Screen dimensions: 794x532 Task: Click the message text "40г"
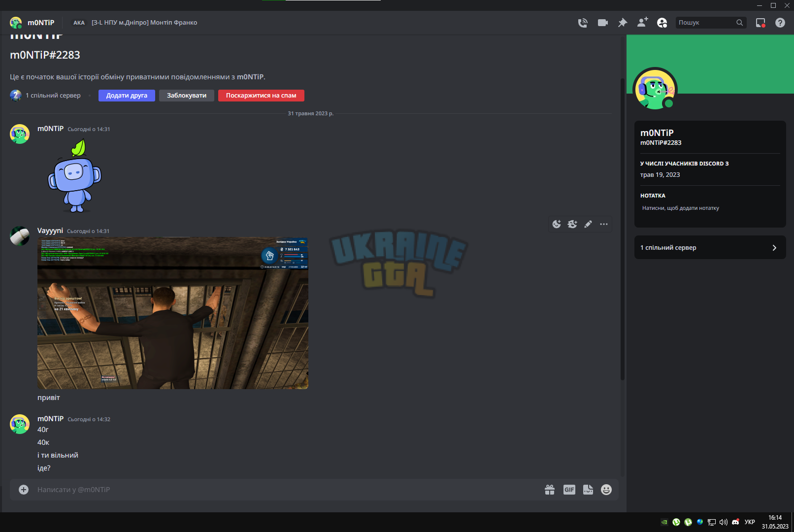coord(43,430)
